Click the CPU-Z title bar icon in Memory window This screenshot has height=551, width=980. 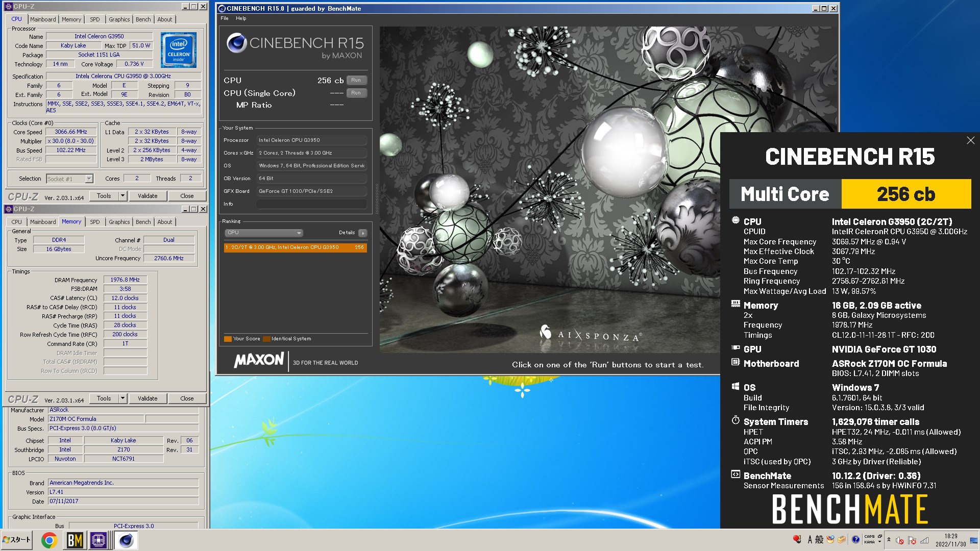click(9, 209)
